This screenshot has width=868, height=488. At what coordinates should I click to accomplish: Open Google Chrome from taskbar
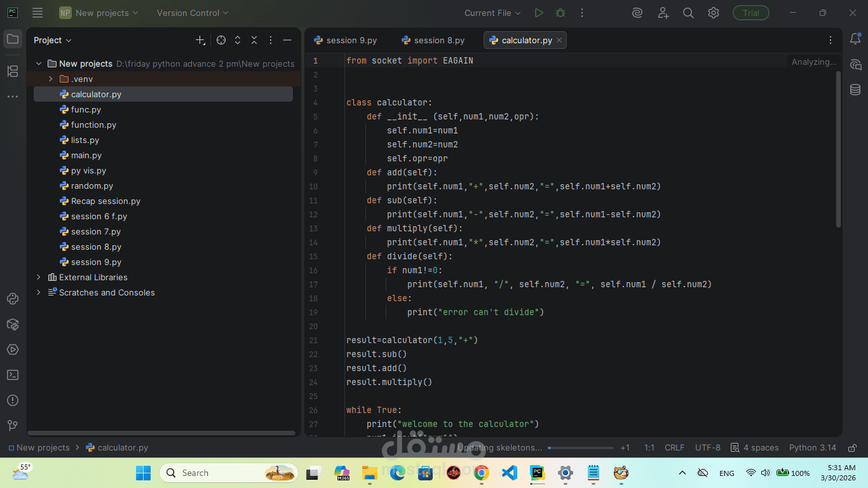pyautogui.click(x=481, y=473)
